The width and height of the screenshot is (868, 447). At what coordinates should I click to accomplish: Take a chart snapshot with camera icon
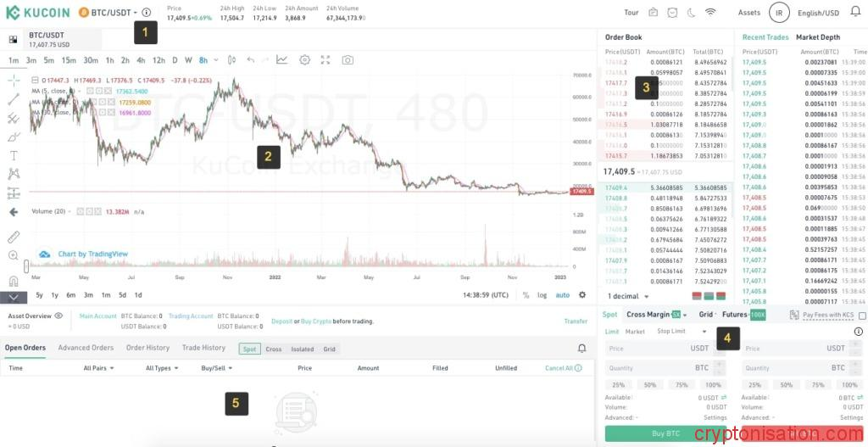(348, 60)
